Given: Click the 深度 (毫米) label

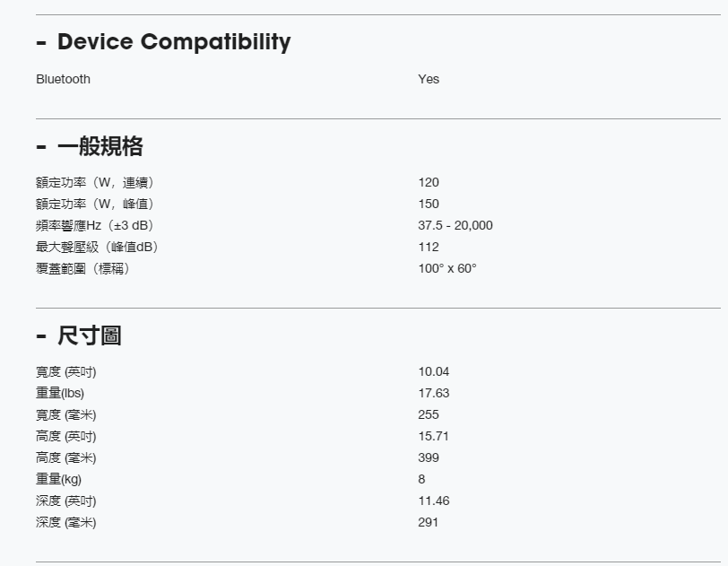Looking at the screenshot, I should pyautogui.click(x=65, y=522).
